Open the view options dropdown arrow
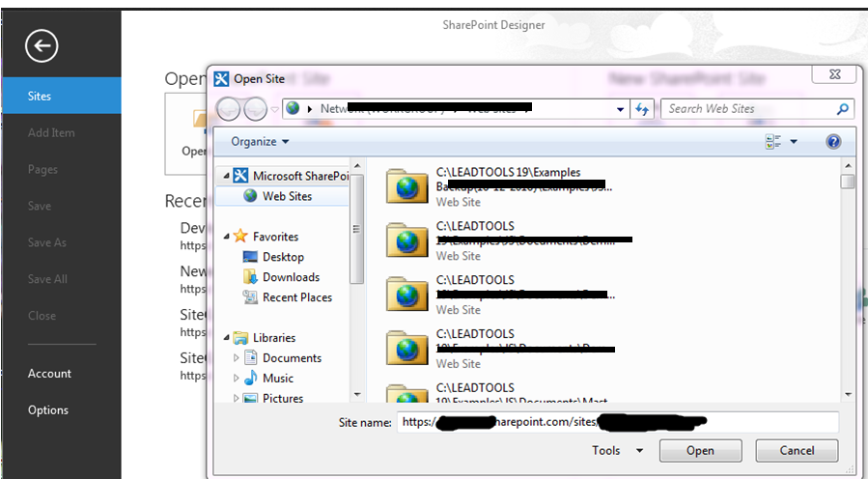This screenshot has height=479, width=868. point(794,142)
